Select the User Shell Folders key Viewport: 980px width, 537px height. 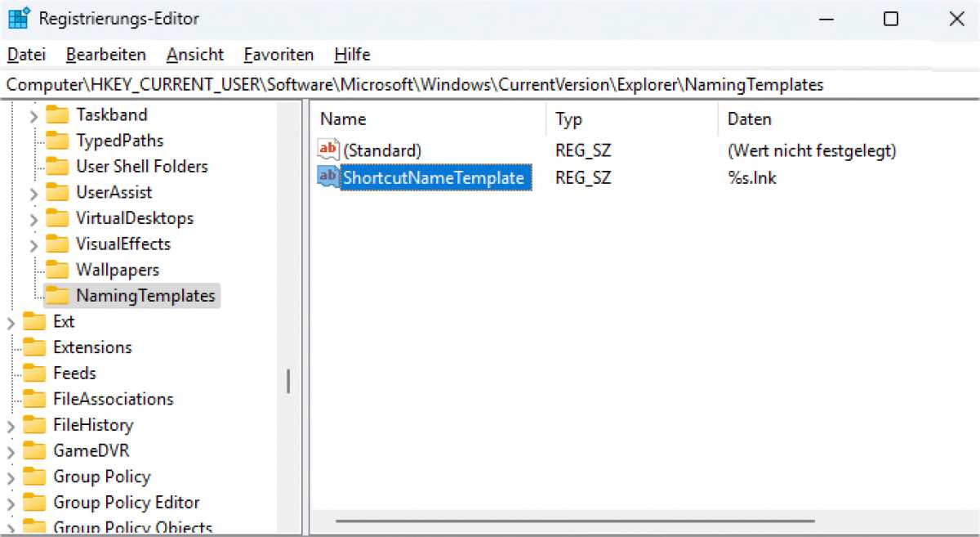141,167
